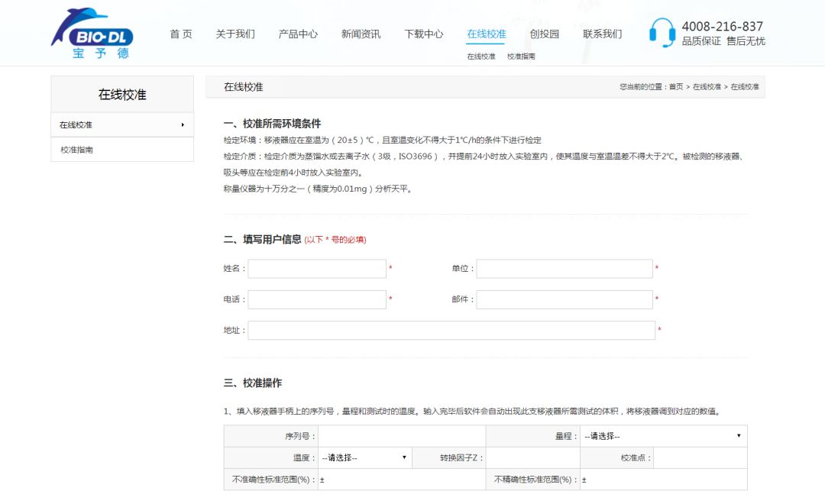Expand the 在线校准 sidebar item arrow
This screenshot has height=504, width=825.
(x=183, y=124)
